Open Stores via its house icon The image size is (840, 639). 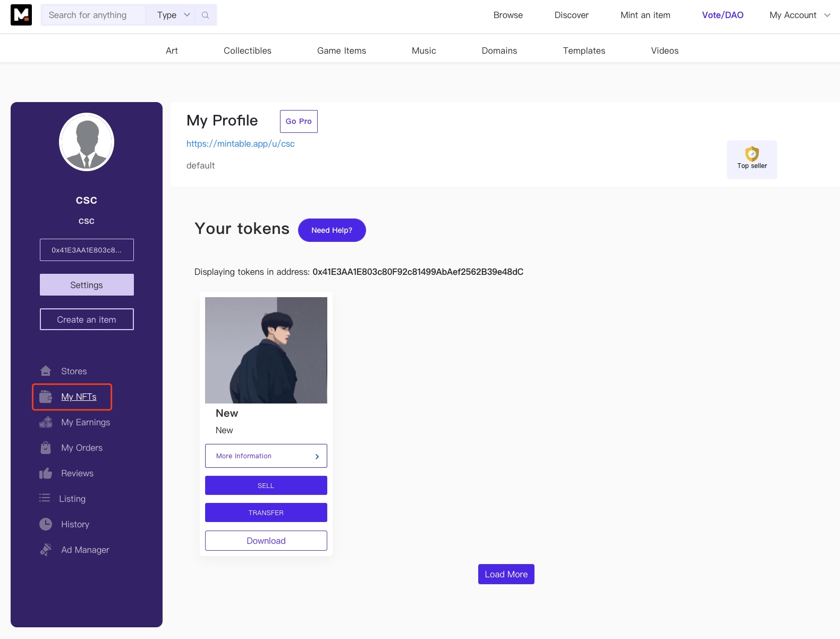tap(46, 371)
